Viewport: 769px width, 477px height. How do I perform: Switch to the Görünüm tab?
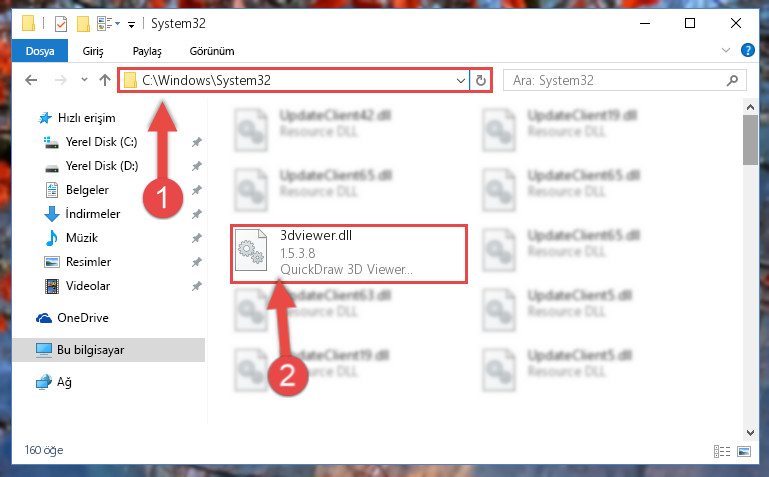click(x=212, y=51)
